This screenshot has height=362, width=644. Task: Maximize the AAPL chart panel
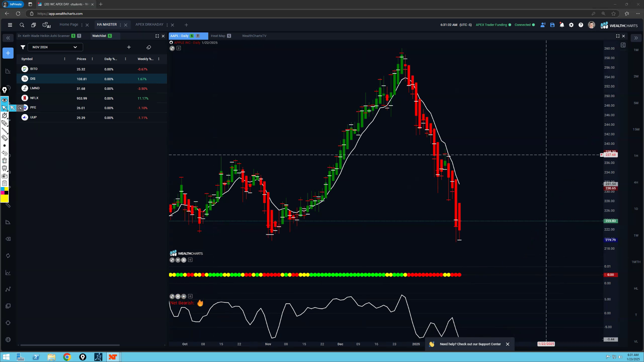(618, 36)
